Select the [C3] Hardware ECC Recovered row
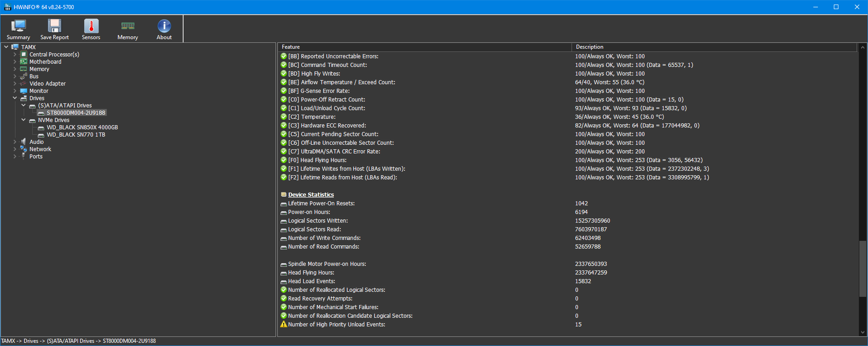This screenshot has height=346, width=868. (567, 125)
